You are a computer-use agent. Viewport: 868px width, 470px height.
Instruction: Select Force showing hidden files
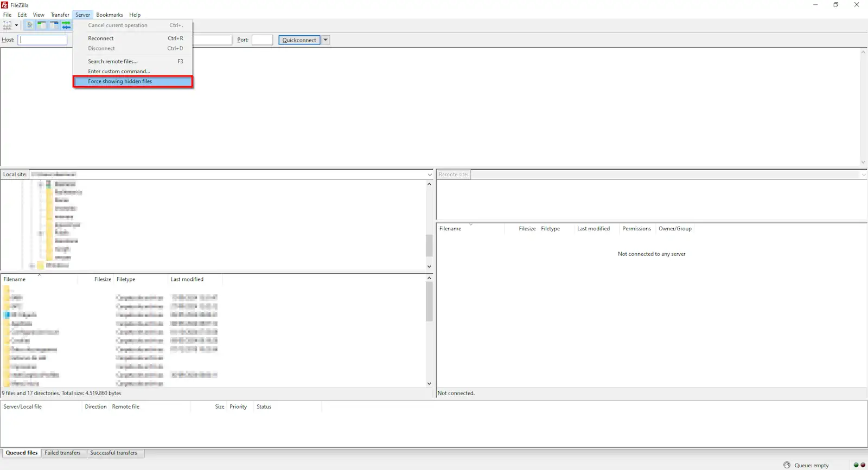(120, 81)
